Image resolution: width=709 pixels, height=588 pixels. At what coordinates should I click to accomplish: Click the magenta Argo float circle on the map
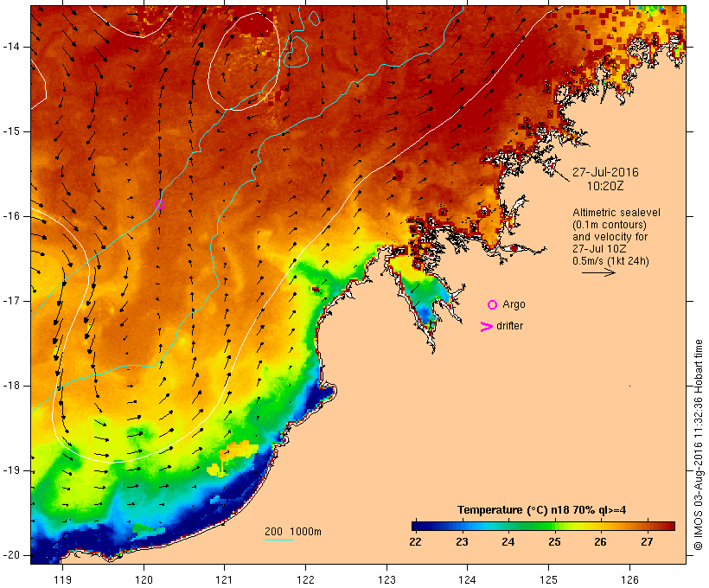(x=159, y=204)
